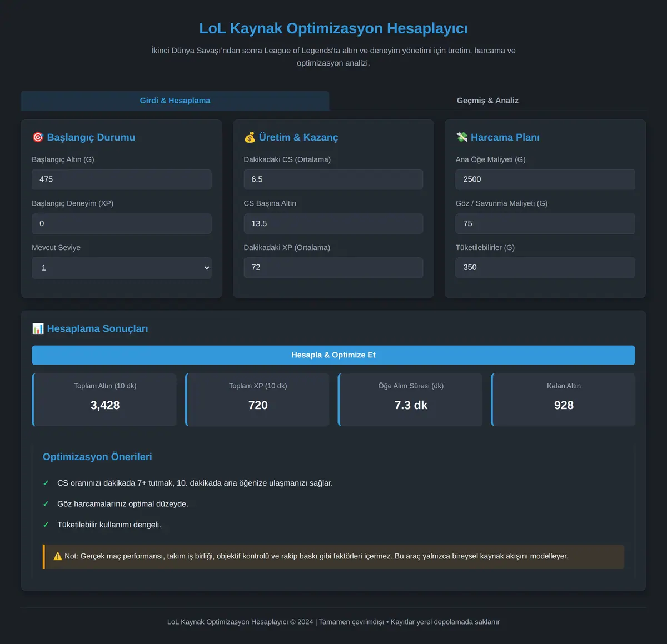The height and width of the screenshot is (644, 667).
Task: Click the bar chart icon beside Hesaplama Sonuçları
Action: tap(38, 328)
